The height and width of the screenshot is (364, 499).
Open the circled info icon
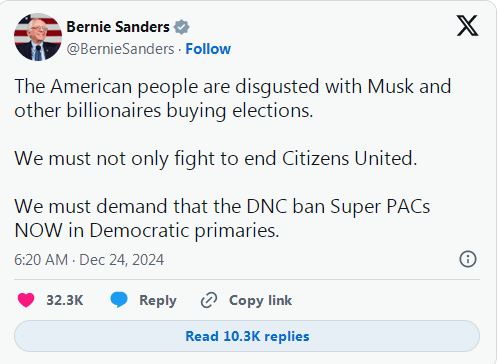[x=468, y=259]
